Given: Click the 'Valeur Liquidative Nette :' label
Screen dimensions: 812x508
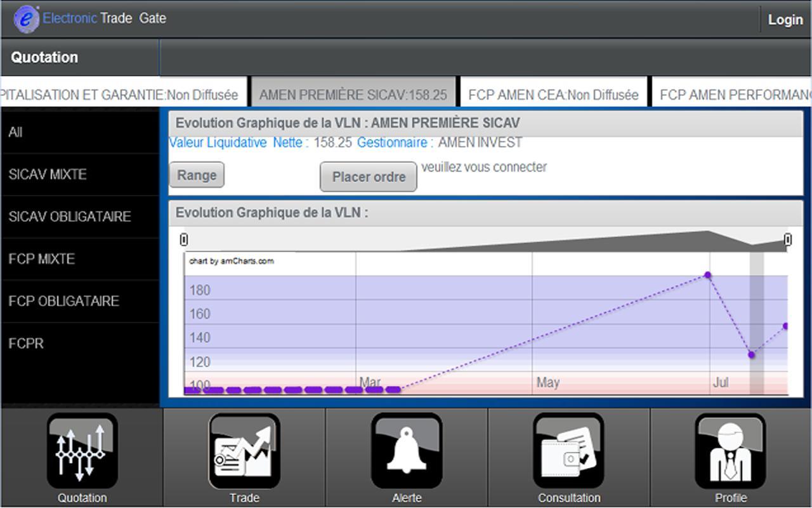Looking at the screenshot, I should pyautogui.click(x=239, y=143).
